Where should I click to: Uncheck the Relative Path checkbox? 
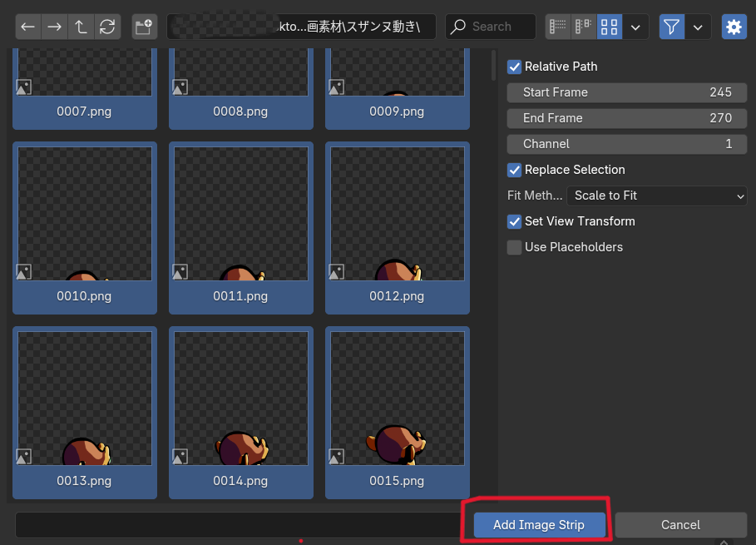point(515,67)
